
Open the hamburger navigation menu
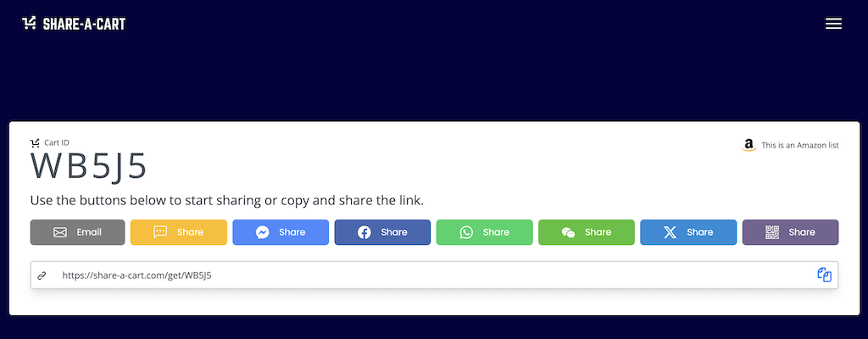point(833,23)
